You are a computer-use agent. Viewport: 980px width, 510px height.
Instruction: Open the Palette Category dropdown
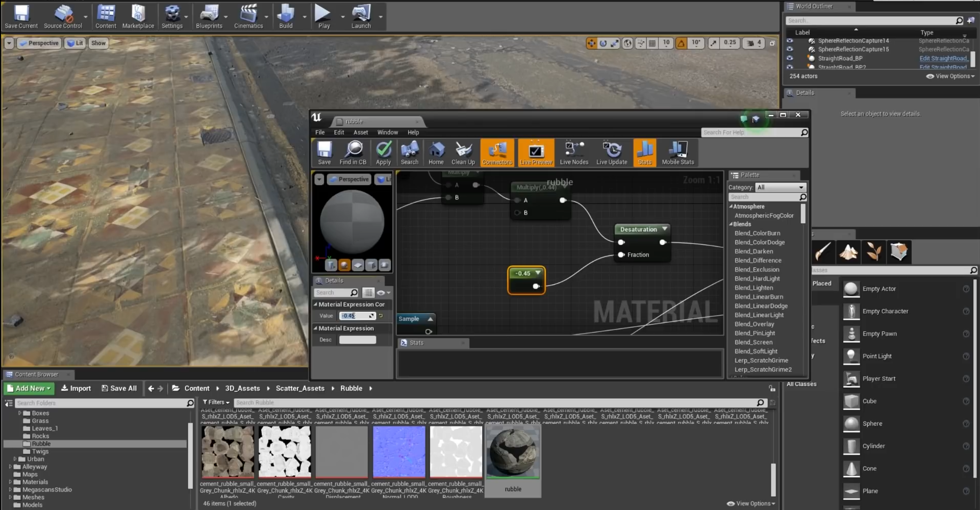tap(780, 188)
